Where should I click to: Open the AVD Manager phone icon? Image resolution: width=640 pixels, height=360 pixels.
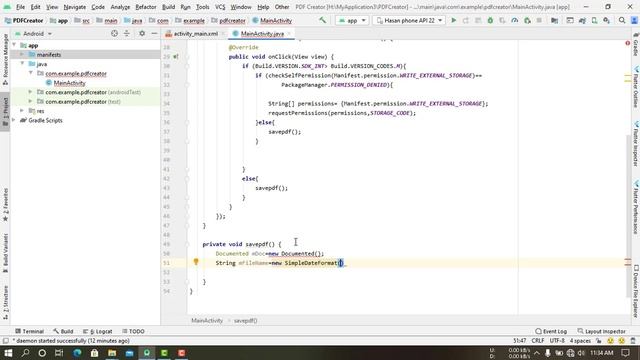[594, 20]
